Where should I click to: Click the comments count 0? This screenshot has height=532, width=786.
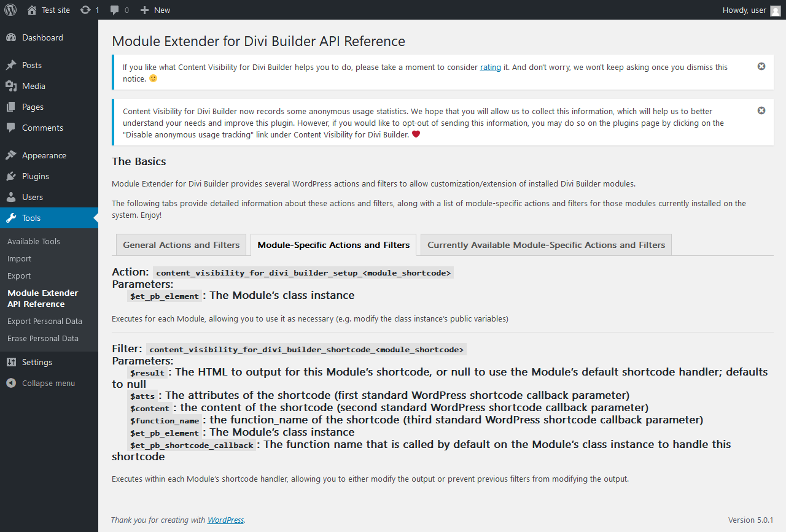tap(126, 10)
